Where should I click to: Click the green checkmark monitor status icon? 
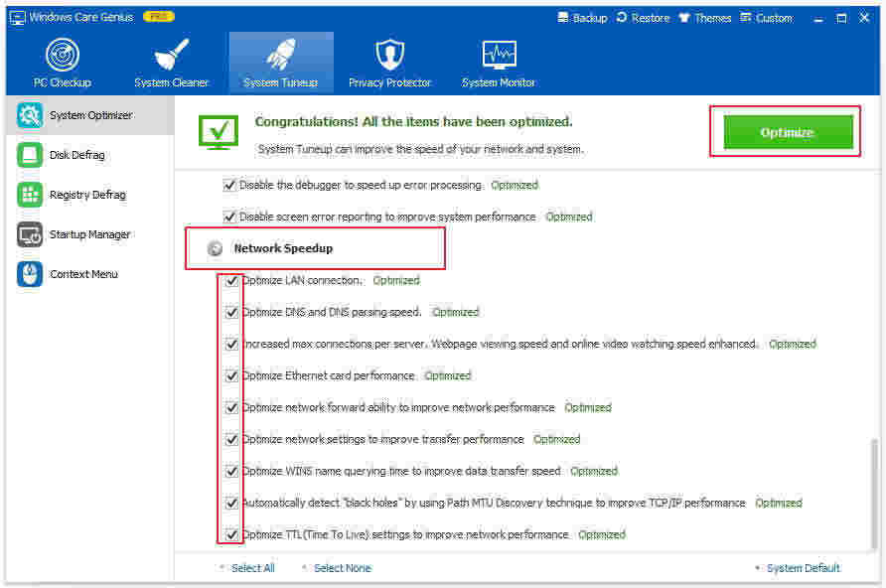click(219, 132)
